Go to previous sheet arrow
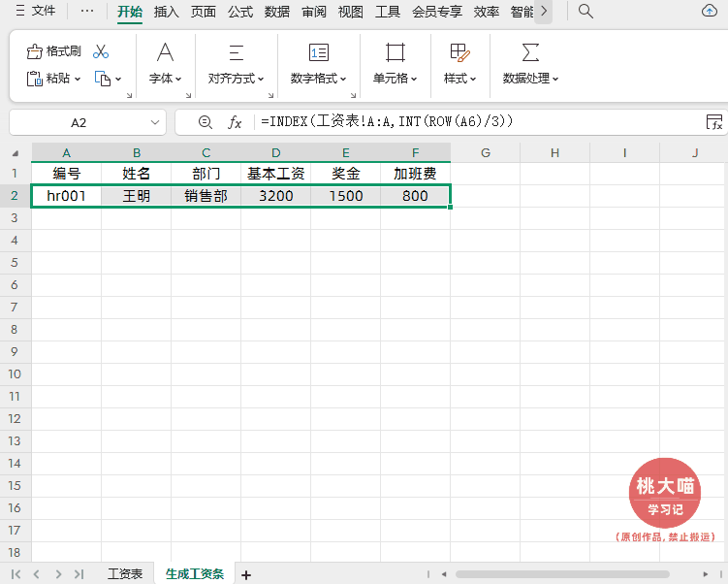The height and width of the screenshot is (584, 728). [37, 574]
